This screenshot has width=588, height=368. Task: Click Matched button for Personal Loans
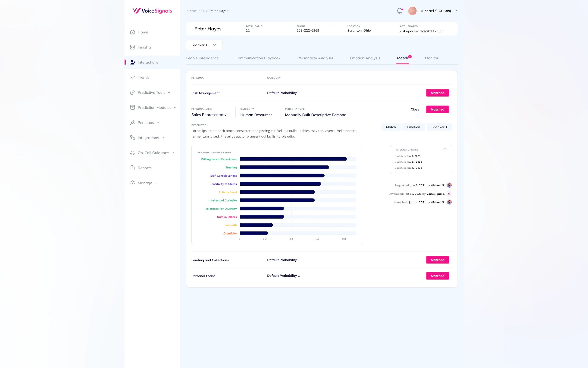(x=437, y=276)
